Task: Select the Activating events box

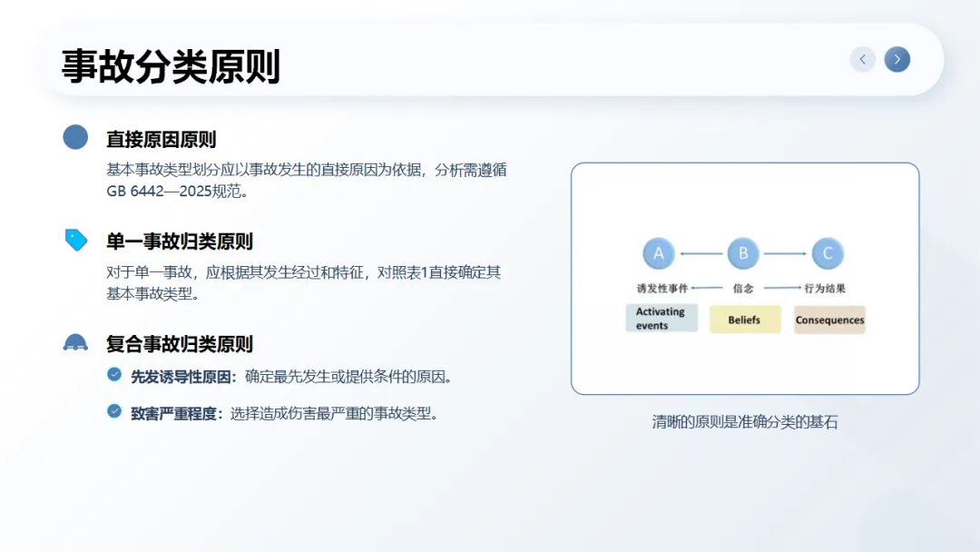Action: [661, 318]
